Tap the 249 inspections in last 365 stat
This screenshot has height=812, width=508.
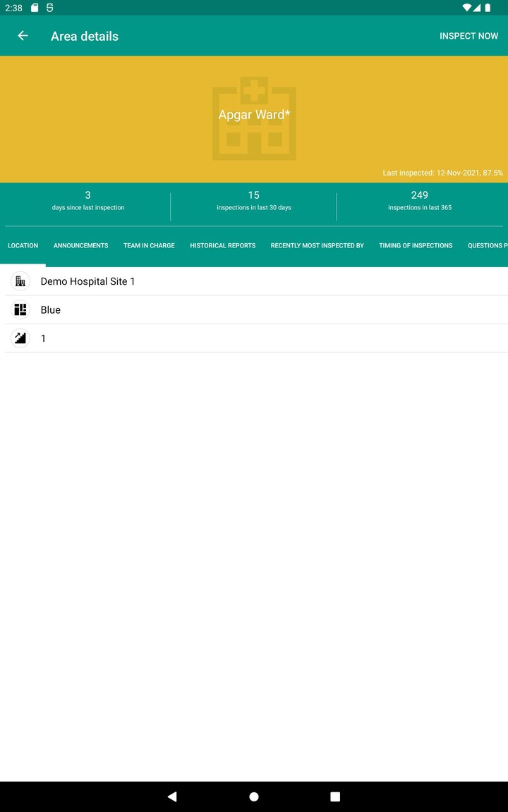point(419,200)
